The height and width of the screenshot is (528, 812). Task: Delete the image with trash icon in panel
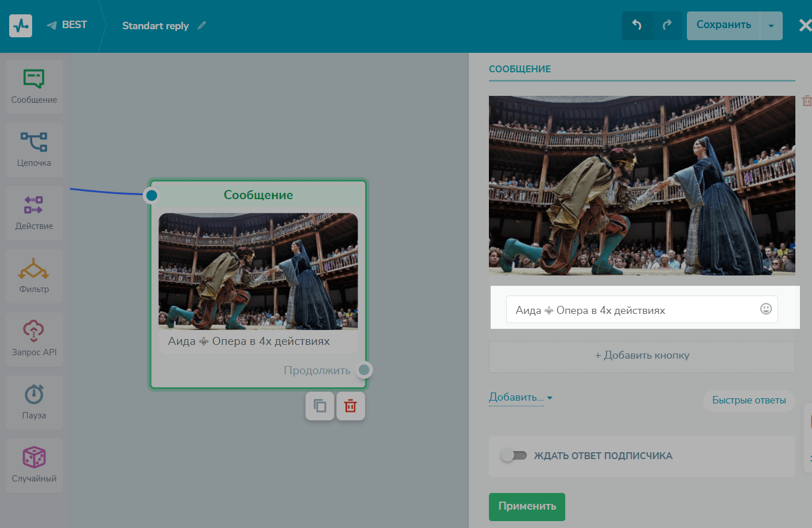(807, 101)
